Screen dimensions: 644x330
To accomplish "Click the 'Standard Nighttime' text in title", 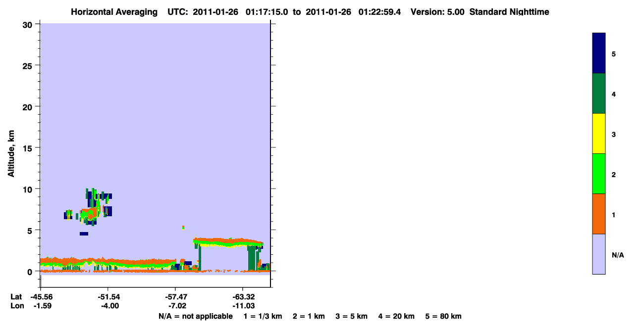I will [x=509, y=12].
